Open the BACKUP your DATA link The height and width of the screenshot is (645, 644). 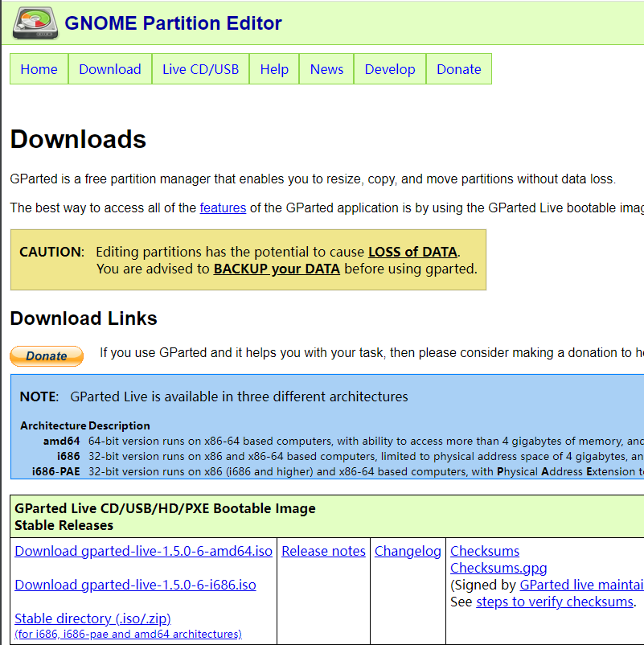pyautogui.click(x=277, y=269)
